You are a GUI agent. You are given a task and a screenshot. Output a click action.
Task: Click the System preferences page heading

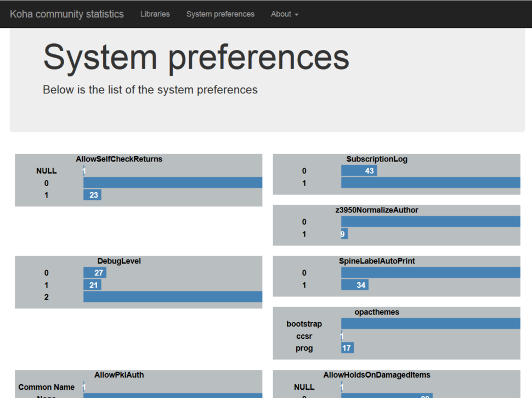pyautogui.click(x=196, y=57)
